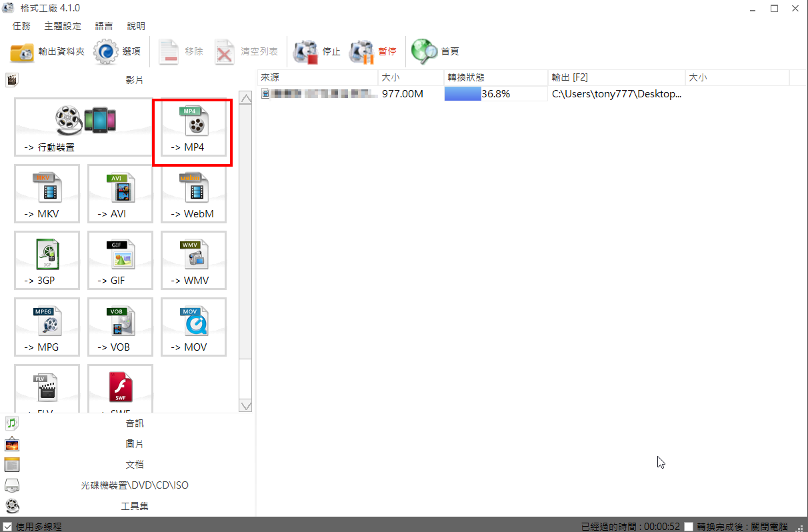
Task: Select the 977.00M size cell
Action: (403, 94)
